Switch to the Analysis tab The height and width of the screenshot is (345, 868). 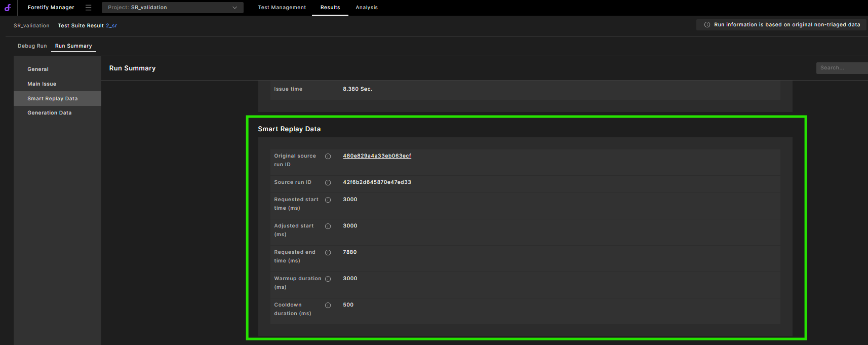(367, 8)
